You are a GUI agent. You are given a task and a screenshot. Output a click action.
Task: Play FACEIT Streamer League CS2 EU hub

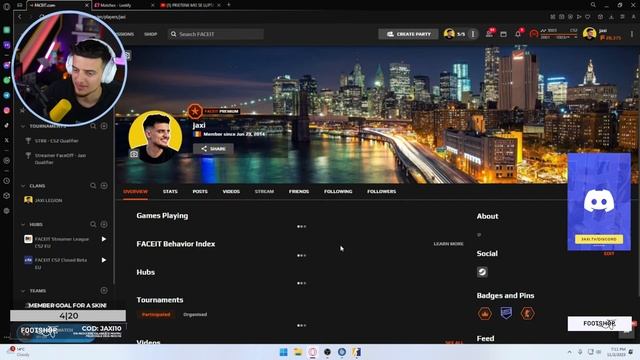coord(104,239)
